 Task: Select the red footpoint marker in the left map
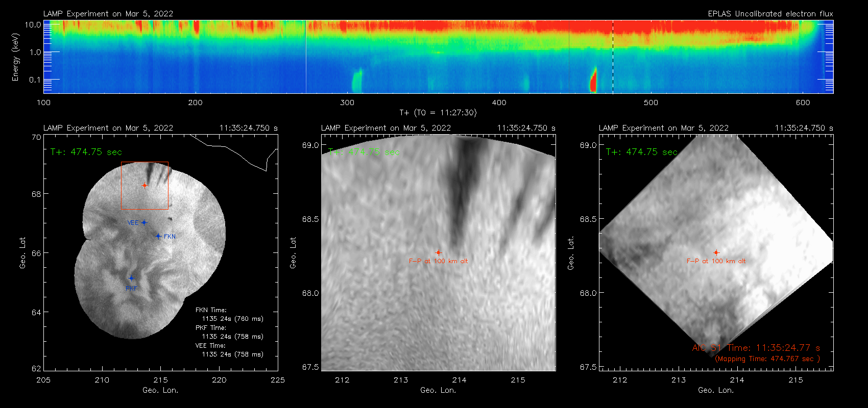pos(144,186)
